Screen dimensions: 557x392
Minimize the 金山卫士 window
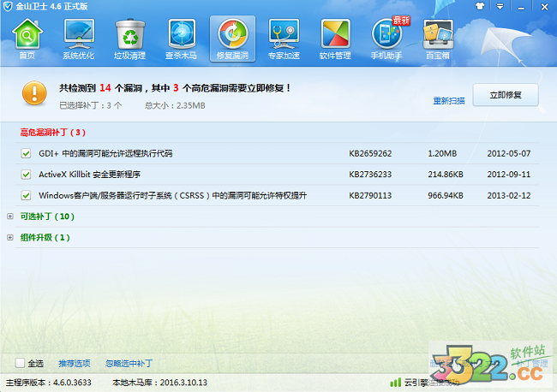(x=521, y=7)
